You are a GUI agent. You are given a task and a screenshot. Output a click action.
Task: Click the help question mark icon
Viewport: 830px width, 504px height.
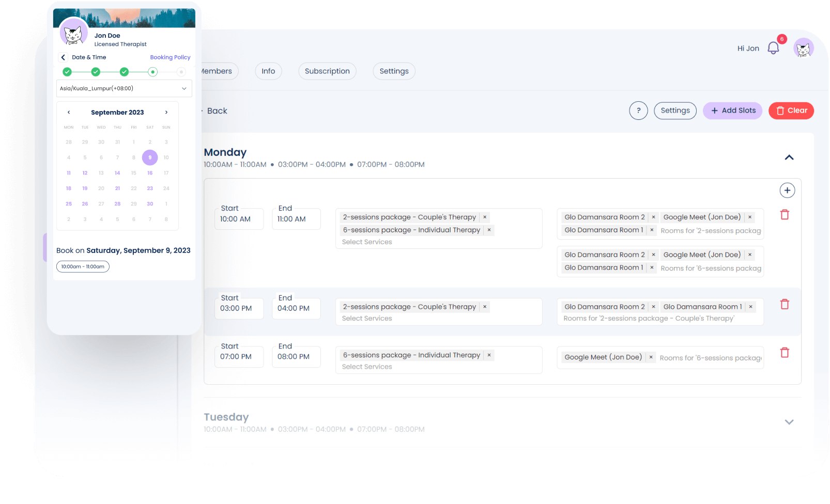638,111
